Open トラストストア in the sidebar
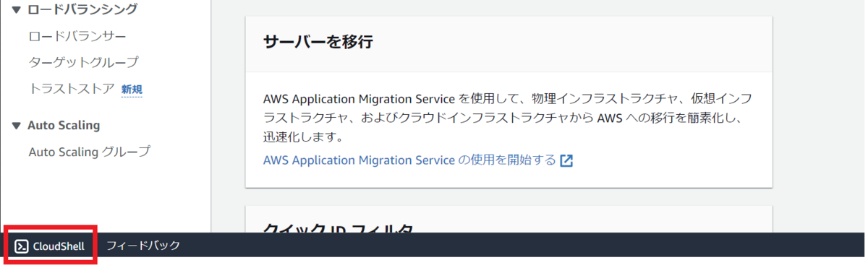The image size is (868, 268). tap(72, 89)
